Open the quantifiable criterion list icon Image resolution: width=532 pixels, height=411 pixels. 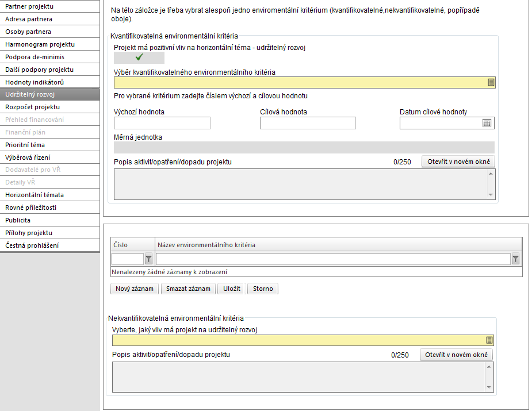click(491, 82)
